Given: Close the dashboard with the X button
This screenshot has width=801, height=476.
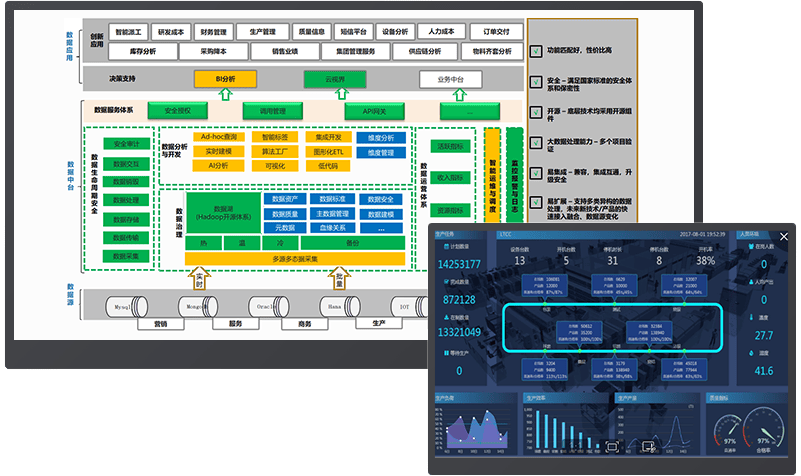Looking at the screenshot, I should point(784,236).
